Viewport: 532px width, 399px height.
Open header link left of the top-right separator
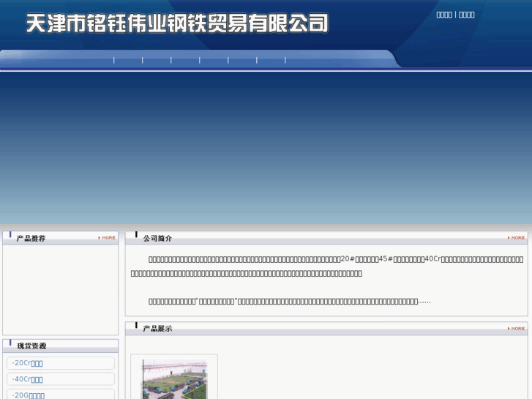tap(444, 15)
